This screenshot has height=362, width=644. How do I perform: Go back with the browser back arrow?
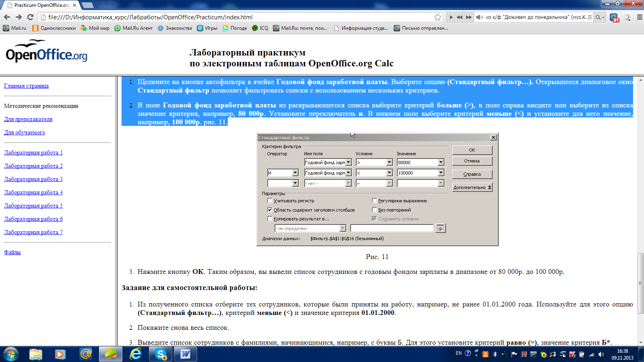coord(7,17)
